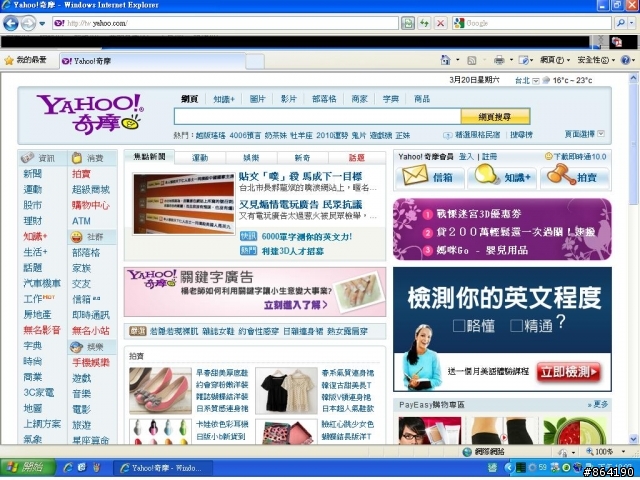Open the featured news thumbnail image
This screenshot has height=480, width=640.
(x=184, y=204)
